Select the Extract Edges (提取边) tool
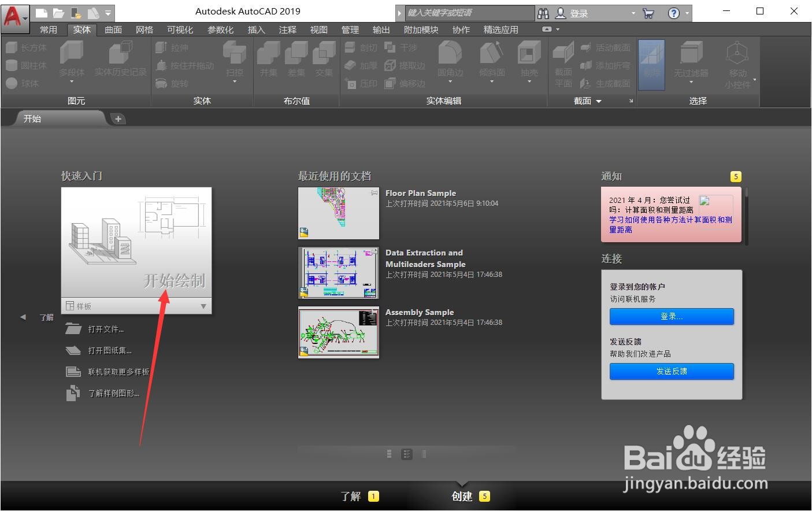The image size is (812, 511). click(x=405, y=65)
